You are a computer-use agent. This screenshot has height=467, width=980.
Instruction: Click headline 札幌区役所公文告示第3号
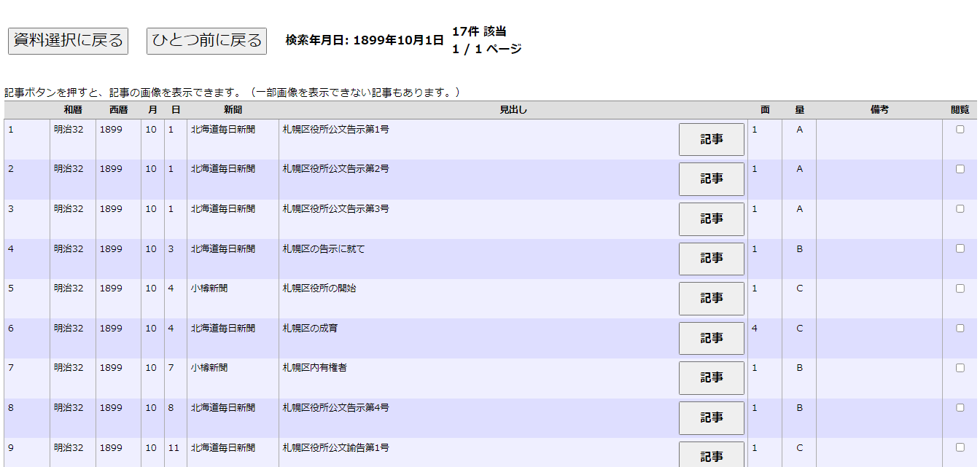(335, 208)
